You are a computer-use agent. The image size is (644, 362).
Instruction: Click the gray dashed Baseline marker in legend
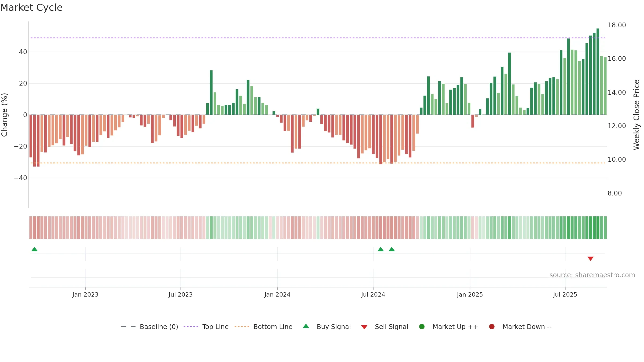(128, 327)
